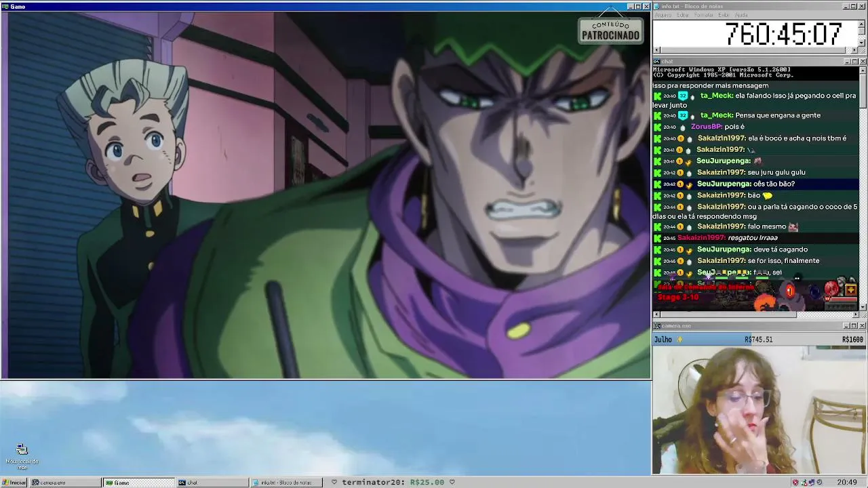Image resolution: width=868 pixels, height=488 pixels.
Task: Click the Notepad horizontal scrollbar right arrow
Action: (x=854, y=50)
